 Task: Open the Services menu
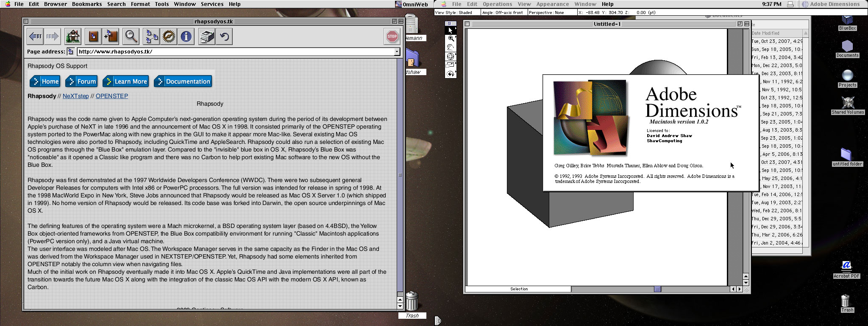tap(212, 4)
